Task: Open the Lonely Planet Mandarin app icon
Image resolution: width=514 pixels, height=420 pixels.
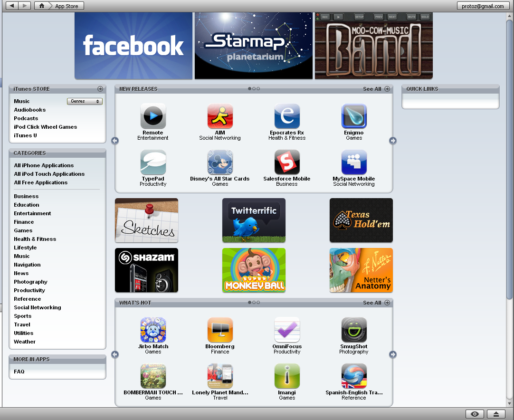Action: (220, 376)
